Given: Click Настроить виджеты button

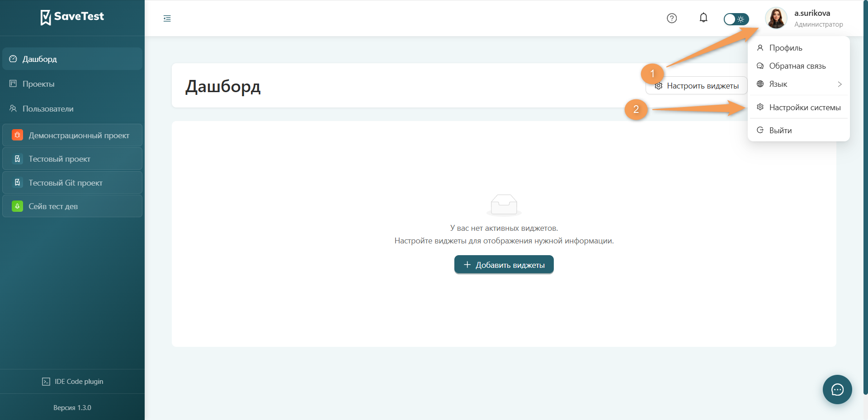Looking at the screenshot, I should click(697, 86).
